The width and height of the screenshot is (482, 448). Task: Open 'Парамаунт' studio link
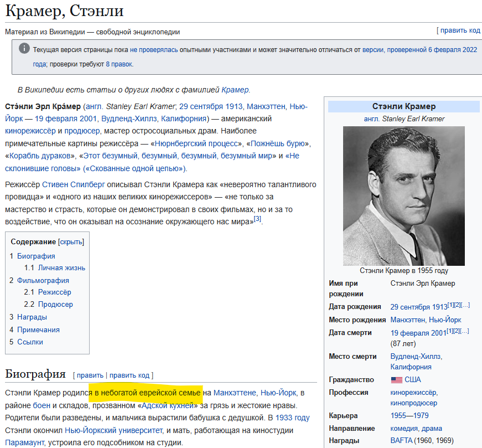pyautogui.click(x=24, y=443)
